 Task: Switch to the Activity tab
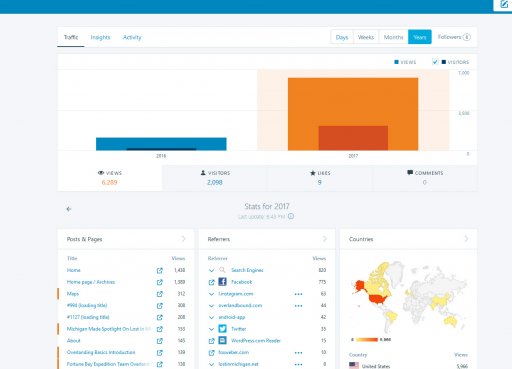(x=132, y=37)
